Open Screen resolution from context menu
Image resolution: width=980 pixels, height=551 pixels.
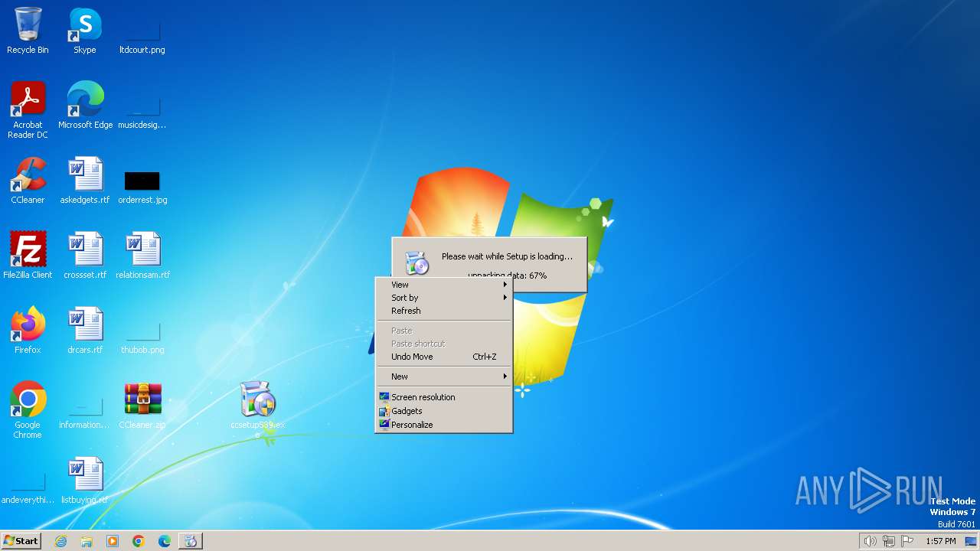coord(444,397)
